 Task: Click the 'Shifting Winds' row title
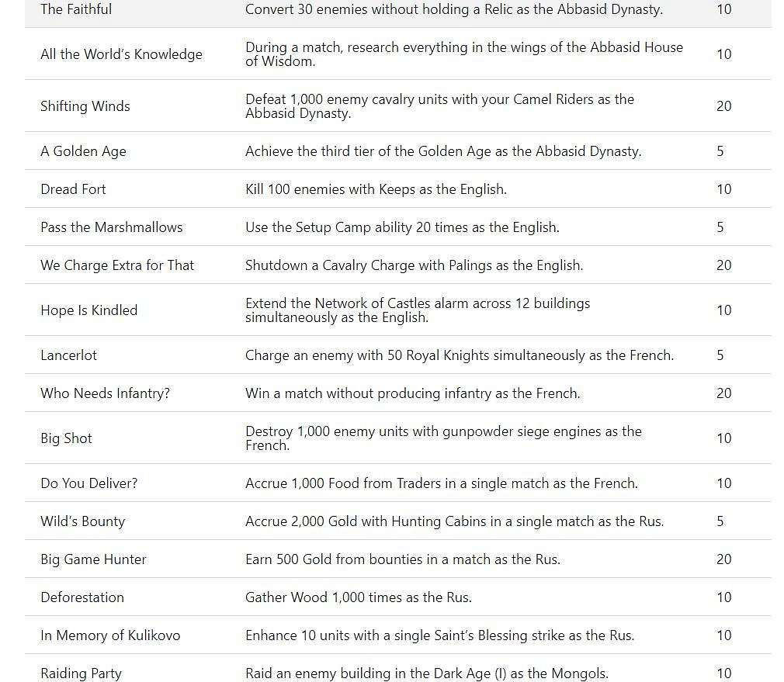pos(85,106)
